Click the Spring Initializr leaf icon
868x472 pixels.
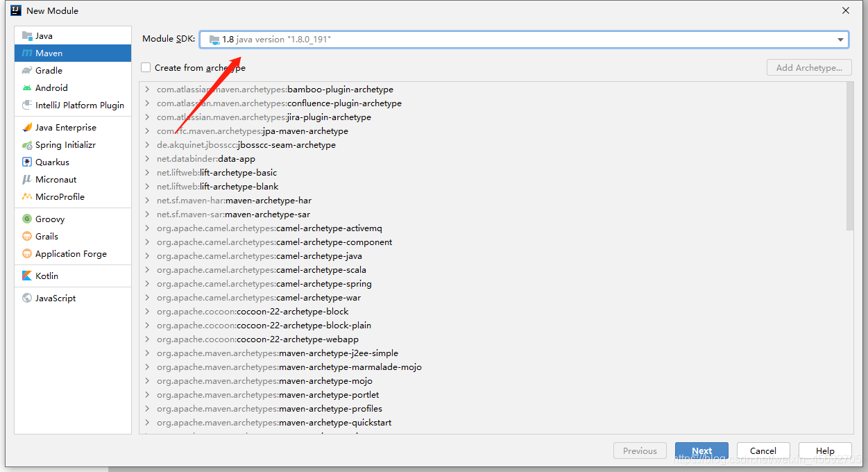pos(27,145)
